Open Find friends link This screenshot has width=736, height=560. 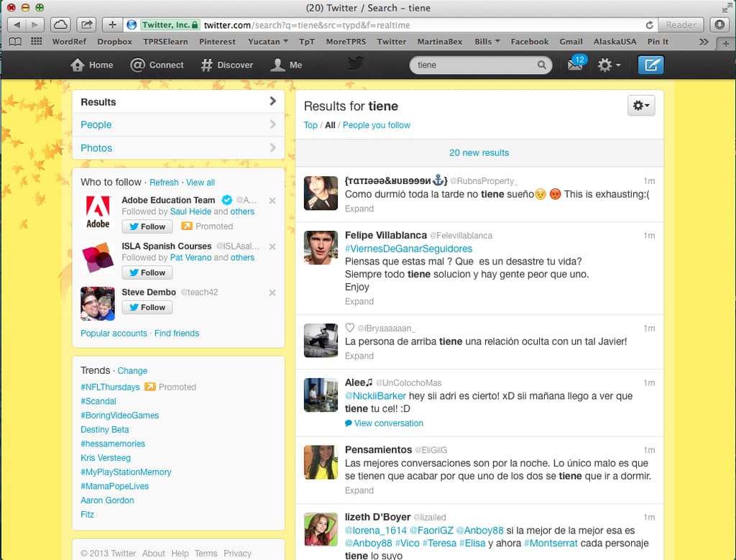point(177,334)
